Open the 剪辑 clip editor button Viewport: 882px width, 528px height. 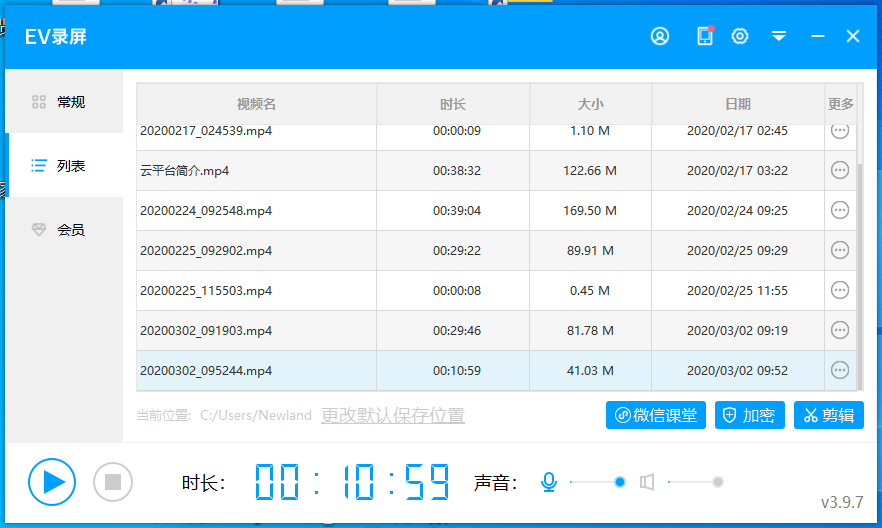[x=828, y=416]
